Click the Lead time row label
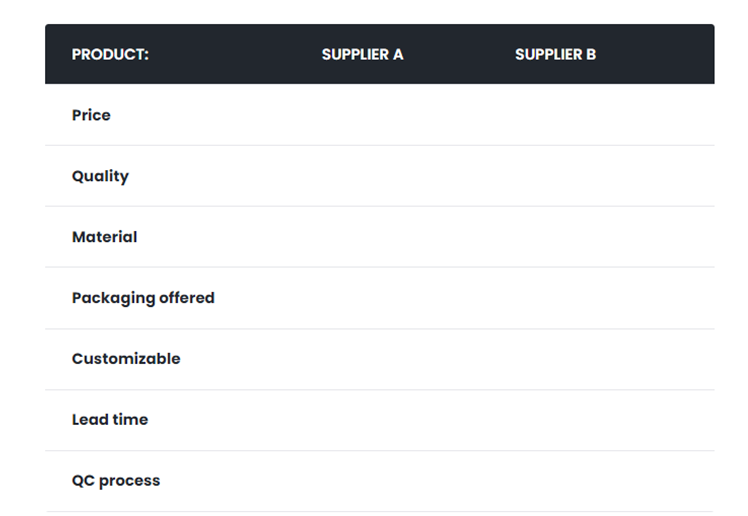The image size is (748, 516). [110, 420]
